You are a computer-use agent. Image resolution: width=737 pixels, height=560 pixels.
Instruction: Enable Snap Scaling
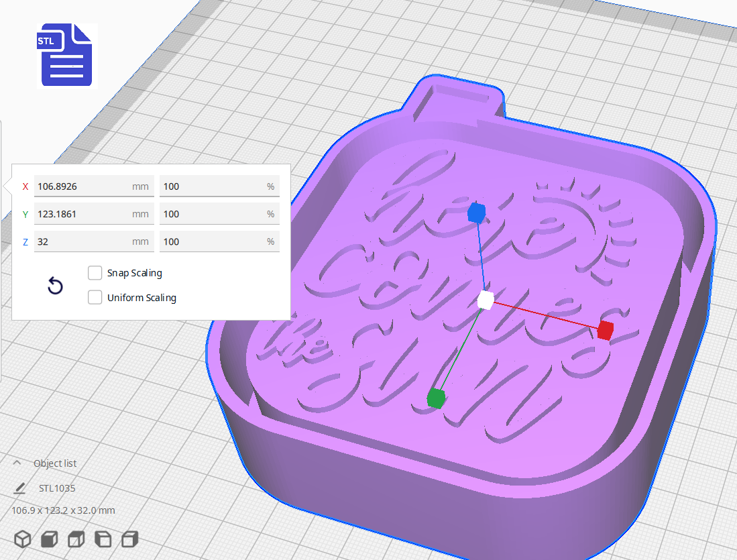click(95, 272)
